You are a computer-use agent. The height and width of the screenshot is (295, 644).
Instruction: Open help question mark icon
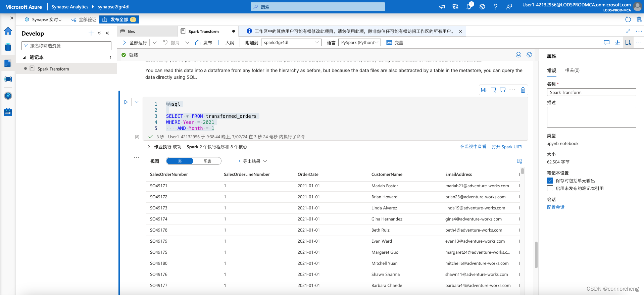pyautogui.click(x=496, y=7)
